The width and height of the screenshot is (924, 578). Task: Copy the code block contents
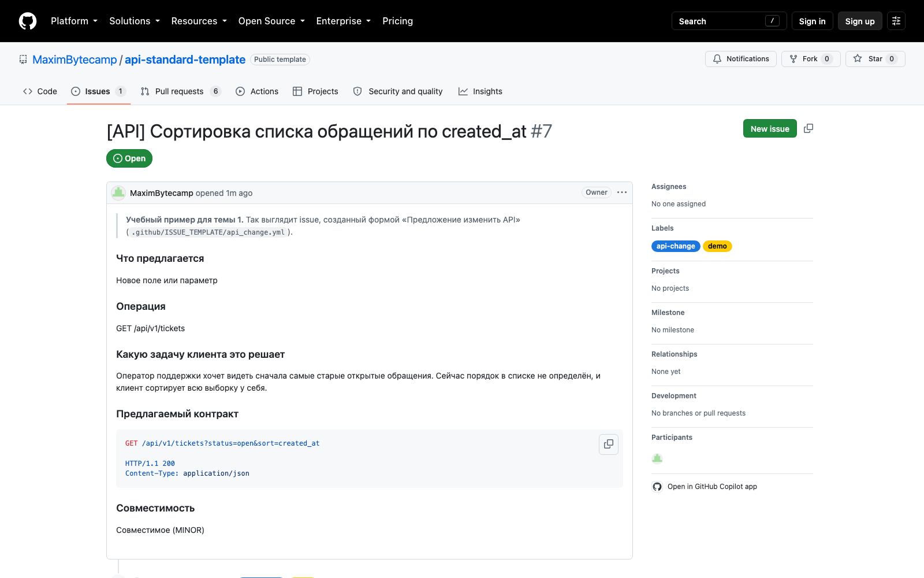pos(609,444)
